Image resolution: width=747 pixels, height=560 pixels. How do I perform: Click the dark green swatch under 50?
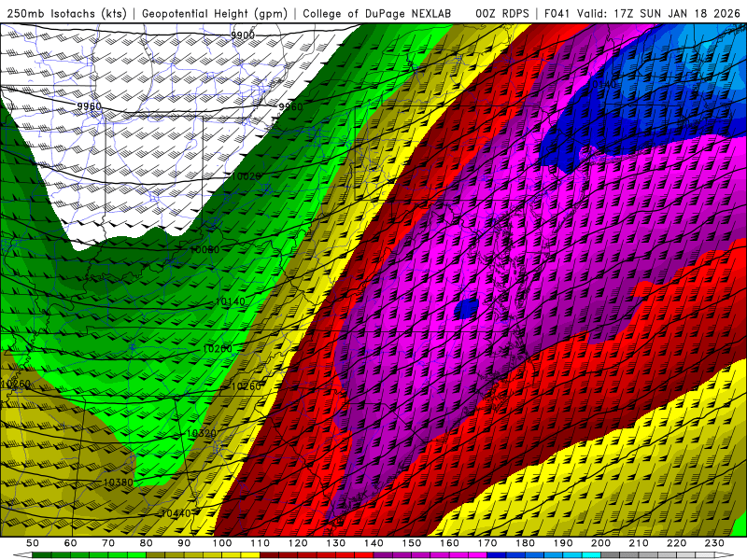click(x=42, y=555)
